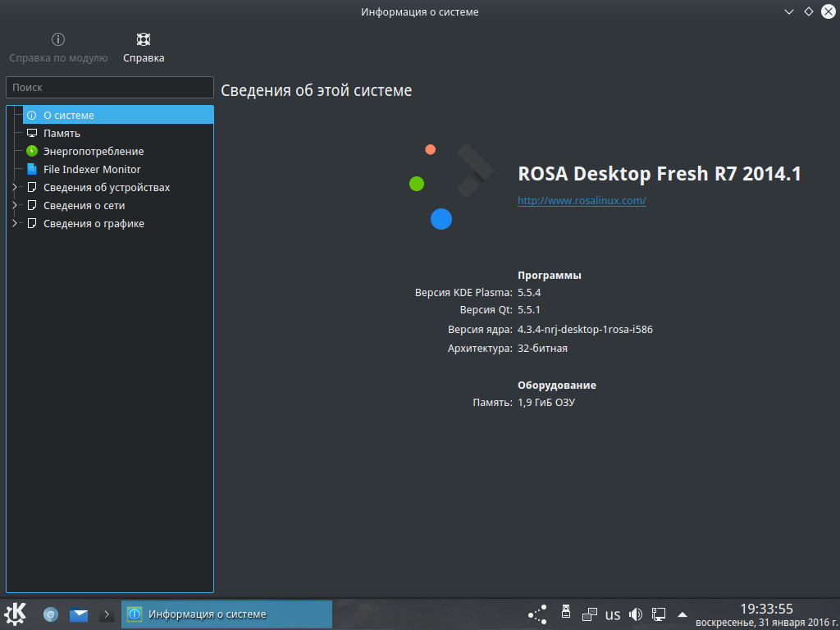The width and height of the screenshot is (840, 630).
Task: Click the 1,9 ГиБ ОЗУ memory value
Action: pos(546,402)
